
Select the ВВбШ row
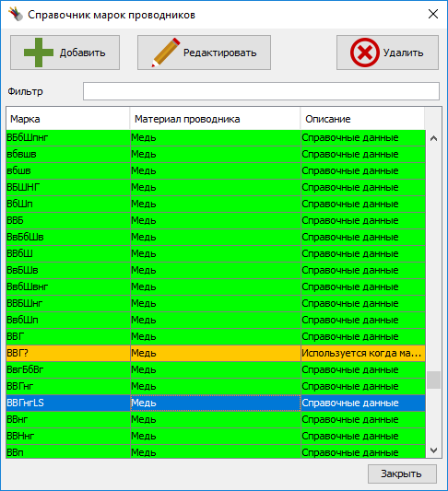[216, 253]
